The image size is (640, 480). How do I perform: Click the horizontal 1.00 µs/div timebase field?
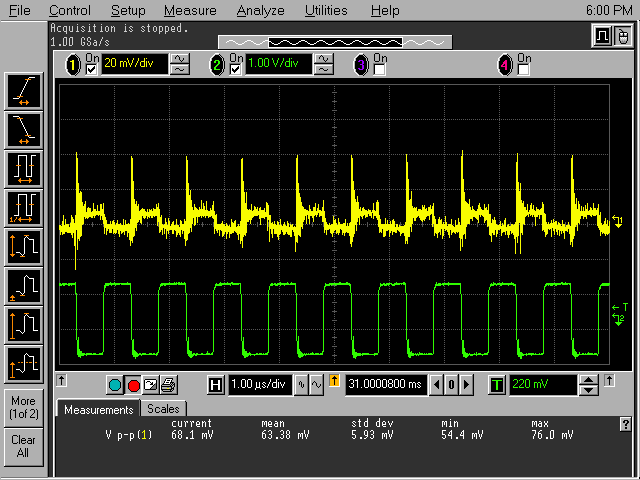pyautogui.click(x=258, y=385)
